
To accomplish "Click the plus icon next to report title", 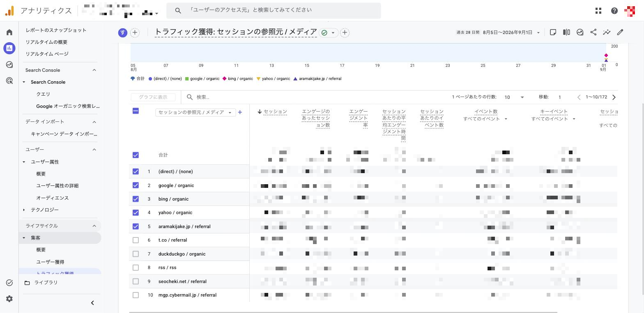I will pos(345,32).
